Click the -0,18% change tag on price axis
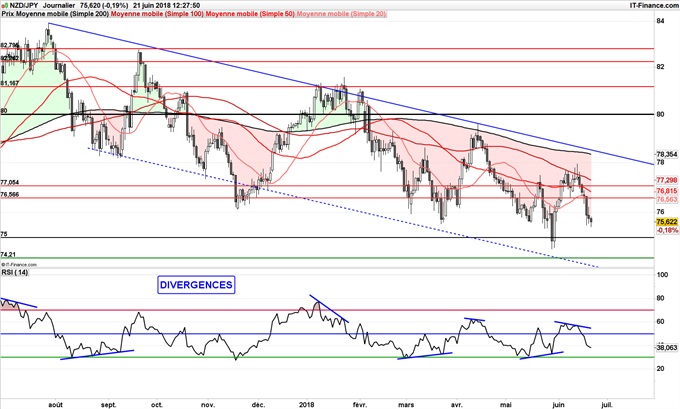 667,230
